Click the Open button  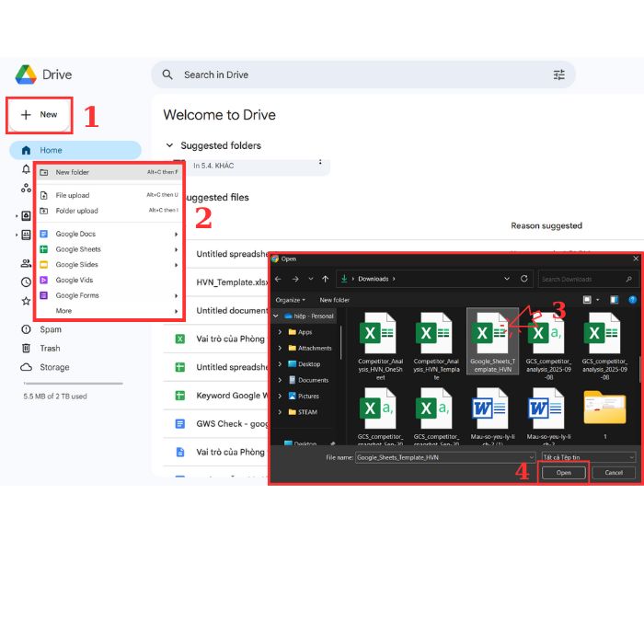tap(564, 473)
